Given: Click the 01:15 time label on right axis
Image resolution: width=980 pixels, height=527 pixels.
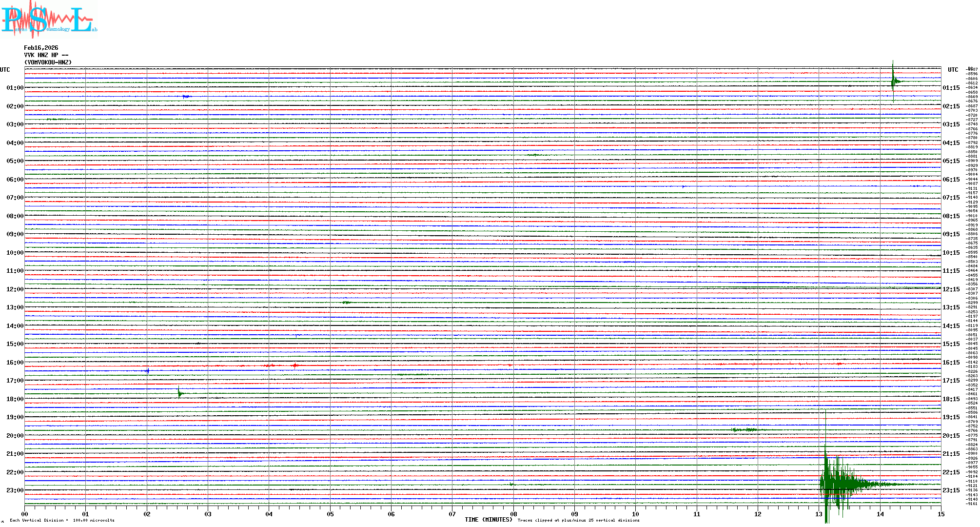Looking at the screenshot, I should (951, 88).
